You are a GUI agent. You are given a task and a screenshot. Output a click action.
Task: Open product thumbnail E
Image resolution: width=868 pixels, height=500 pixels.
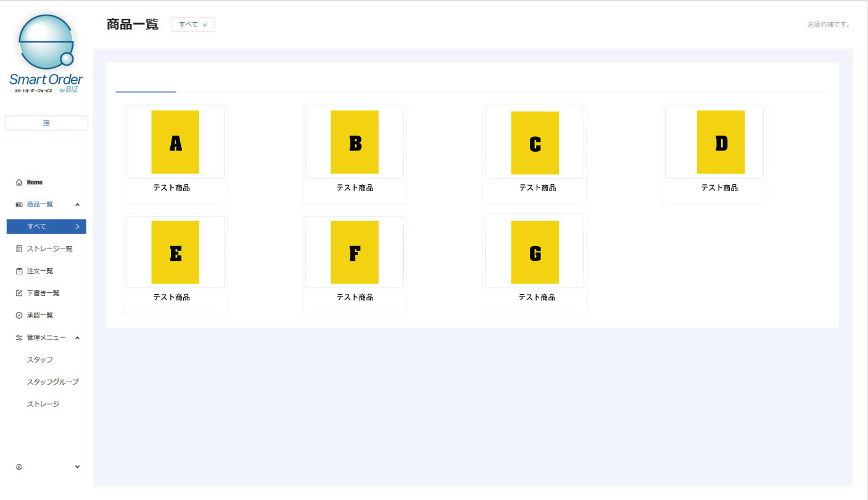[175, 252]
